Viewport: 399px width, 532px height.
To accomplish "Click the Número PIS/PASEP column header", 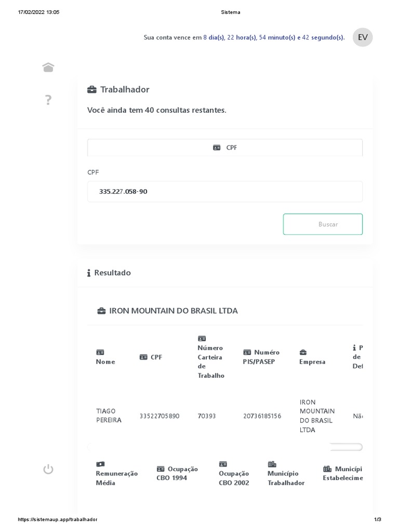I will point(262,357).
